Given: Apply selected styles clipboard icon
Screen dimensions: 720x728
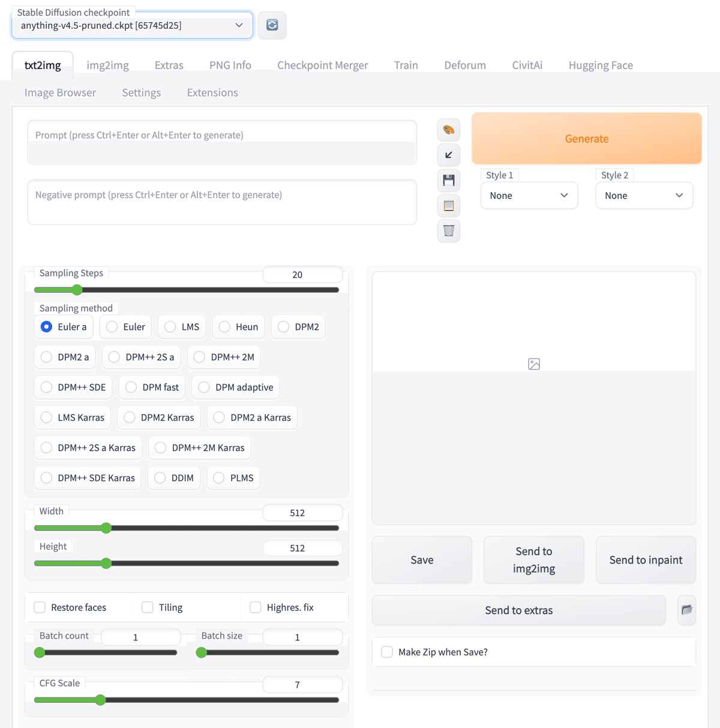Looking at the screenshot, I should (x=449, y=205).
